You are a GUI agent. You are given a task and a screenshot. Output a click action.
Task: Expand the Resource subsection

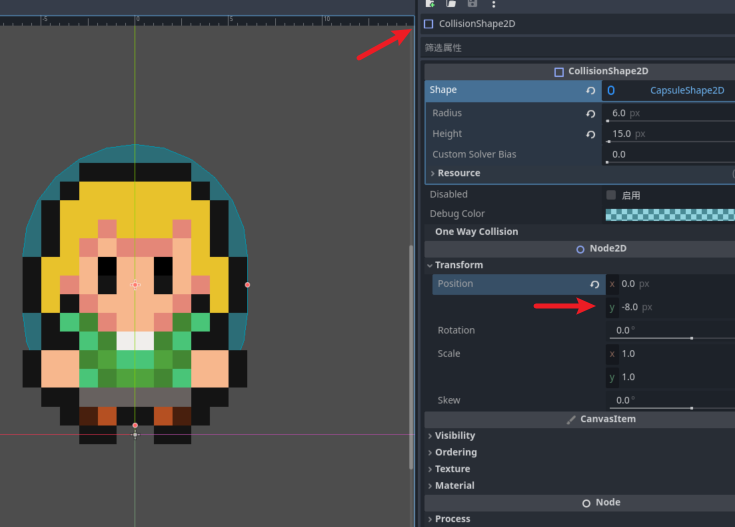pos(458,173)
